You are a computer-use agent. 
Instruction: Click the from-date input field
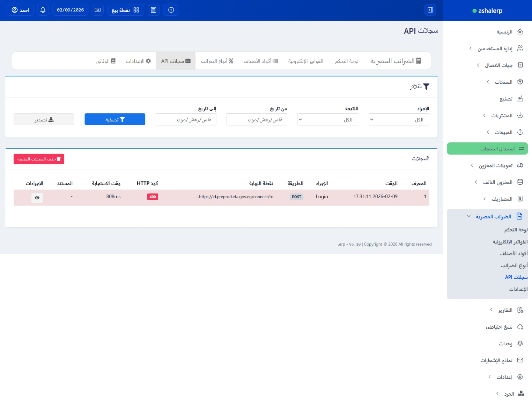point(257,120)
